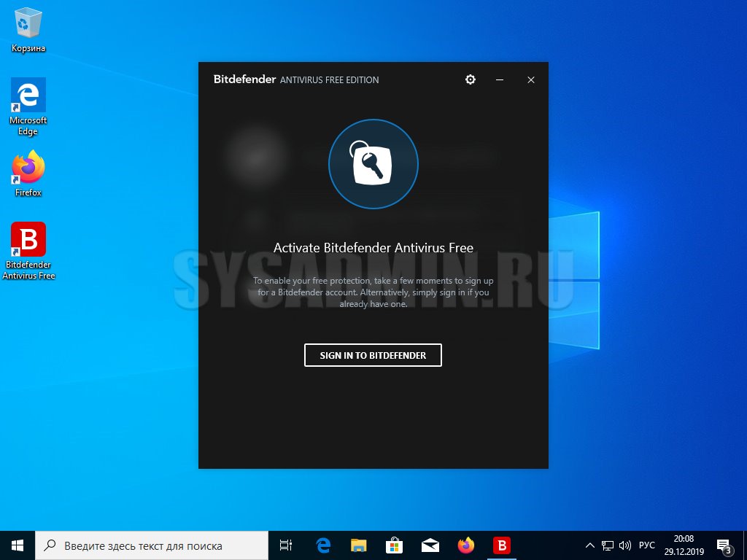The image size is (747, 560).
Task: Open File Explorer from the taskbar
Action: 358,545
